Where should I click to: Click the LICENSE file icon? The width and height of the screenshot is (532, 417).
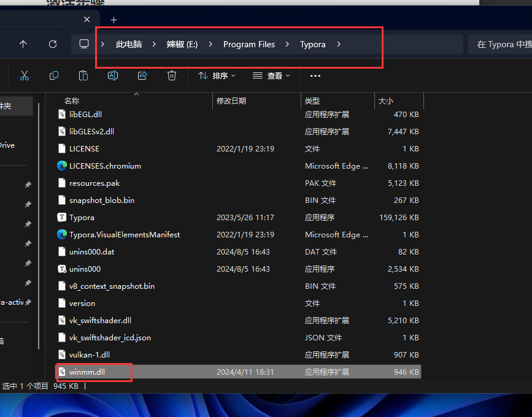click(62, 148)
